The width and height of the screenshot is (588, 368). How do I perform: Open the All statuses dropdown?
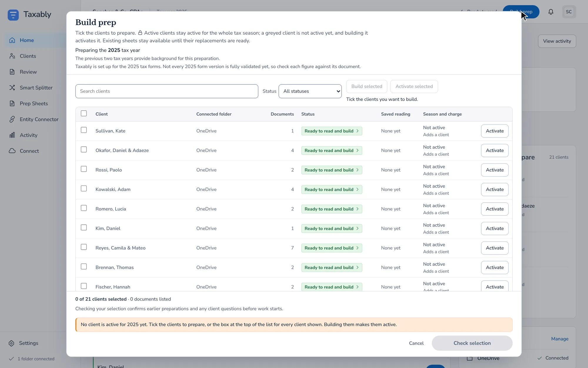click(x=310, y=91)
